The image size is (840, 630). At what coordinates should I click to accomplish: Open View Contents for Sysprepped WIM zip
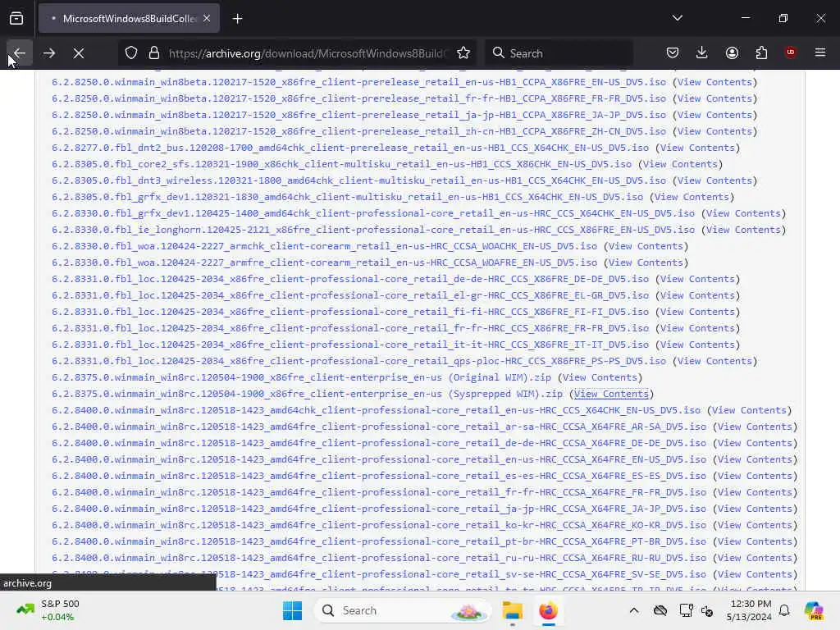tap(611, 394)
